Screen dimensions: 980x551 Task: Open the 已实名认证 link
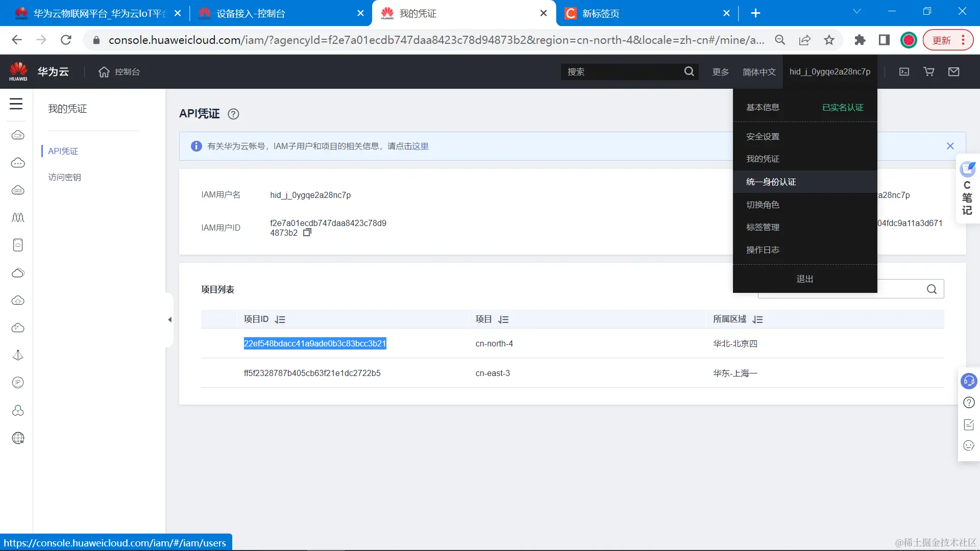[x=843, y=108]
